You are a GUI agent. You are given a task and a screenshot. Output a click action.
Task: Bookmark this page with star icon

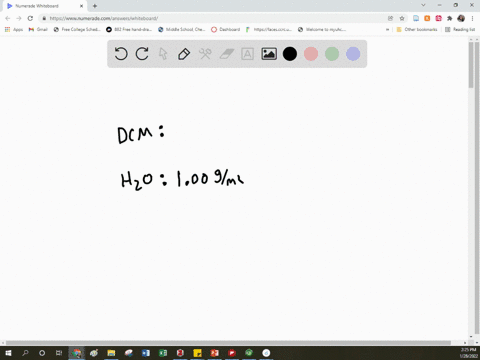tap(402, 18)
